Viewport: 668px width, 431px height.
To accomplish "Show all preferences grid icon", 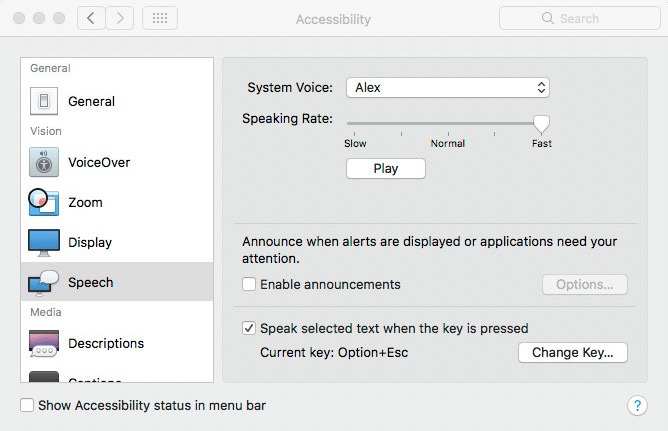I will coord(160,19).
